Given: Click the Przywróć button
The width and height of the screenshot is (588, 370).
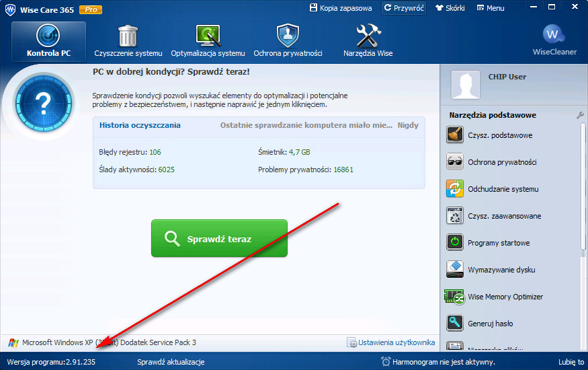Looking at the screenshot, I should click(x=404, y=8).
